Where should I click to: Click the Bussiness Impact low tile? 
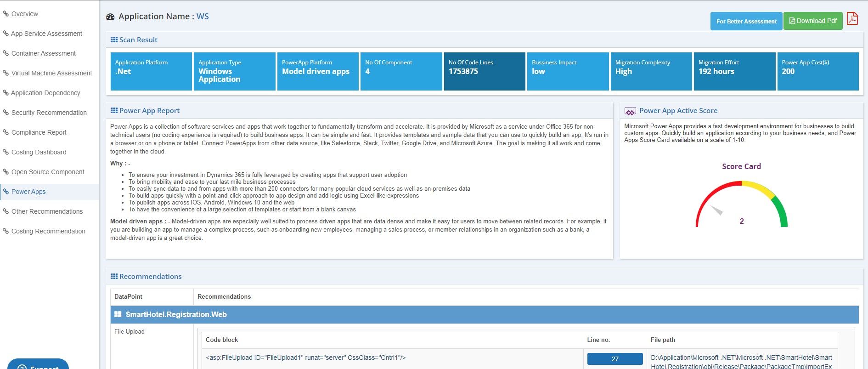(568, 71)
